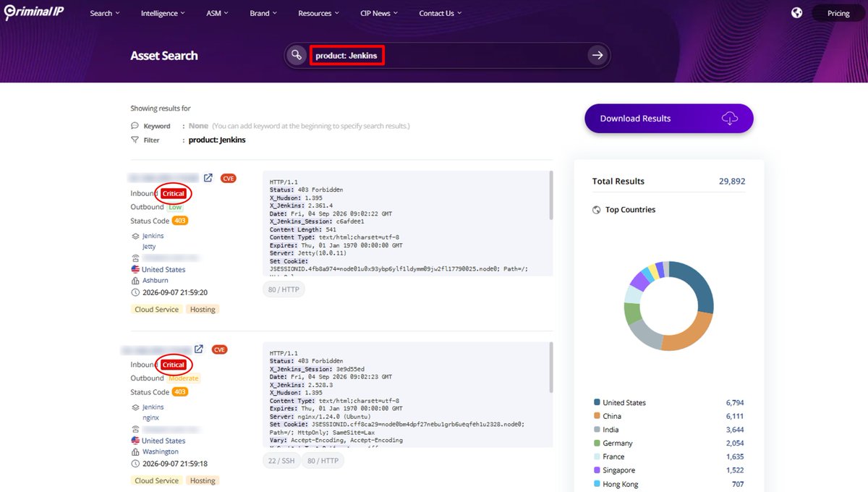The image size is (868, 492).
Task: Open external link icon for Washington result
Action: 199,349
